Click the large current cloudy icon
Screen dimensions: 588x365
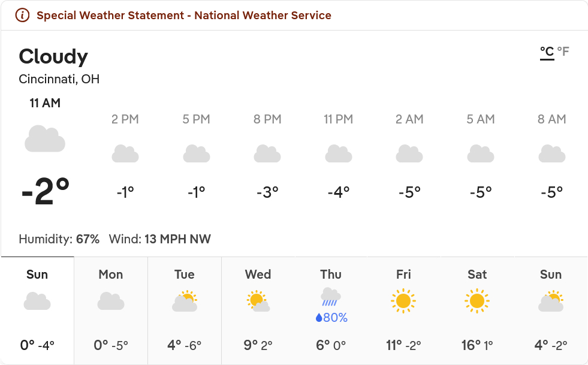(45, 138)
